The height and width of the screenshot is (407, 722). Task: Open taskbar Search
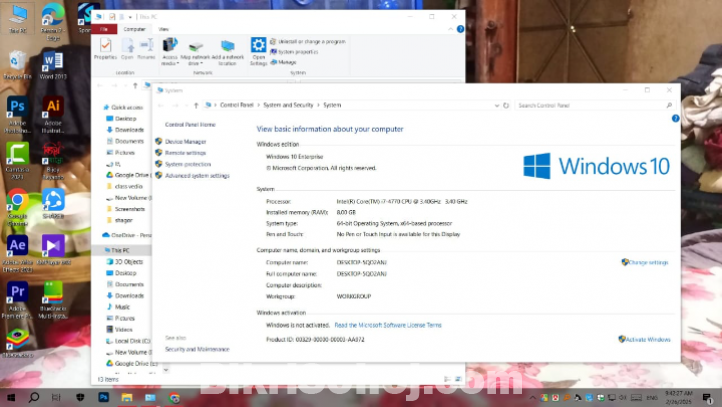(x=34, y=397)
